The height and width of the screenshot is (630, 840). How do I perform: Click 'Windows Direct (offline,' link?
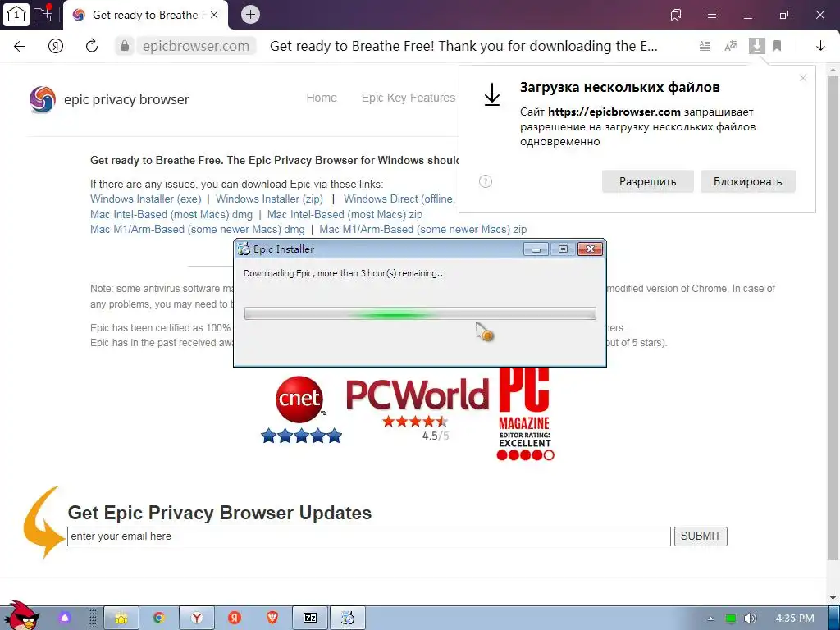pos(399,199)
